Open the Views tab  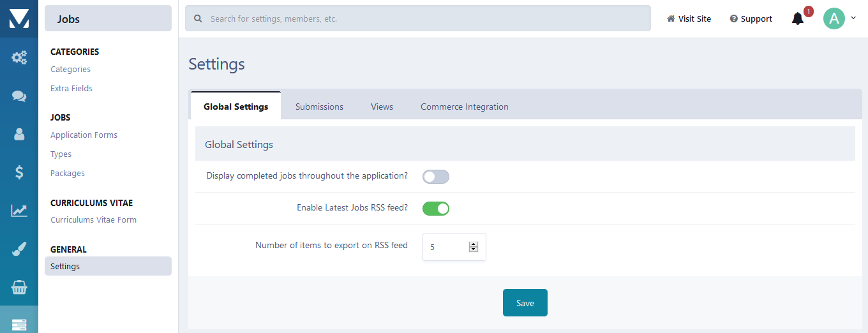tap(382, 107)
